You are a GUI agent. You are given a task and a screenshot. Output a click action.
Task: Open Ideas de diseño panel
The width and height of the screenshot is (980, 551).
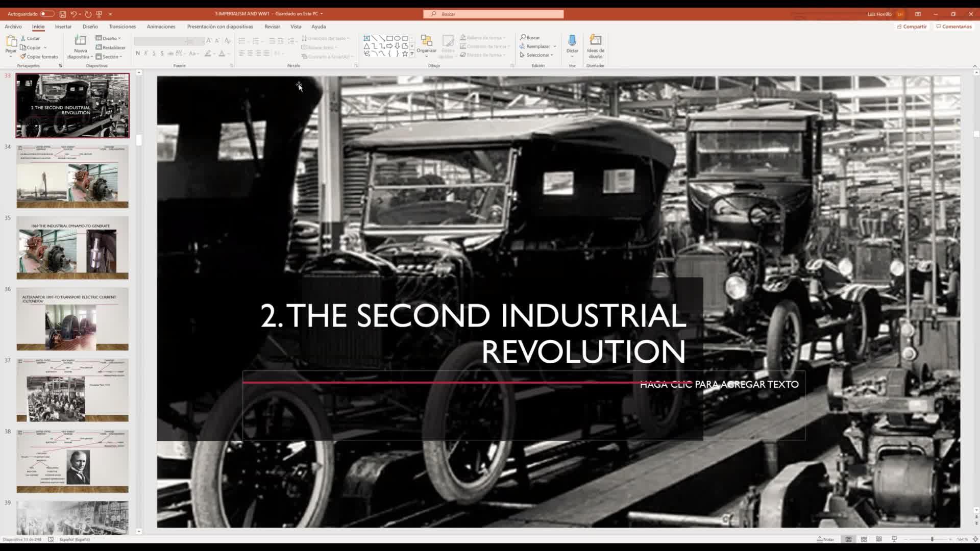595,41
